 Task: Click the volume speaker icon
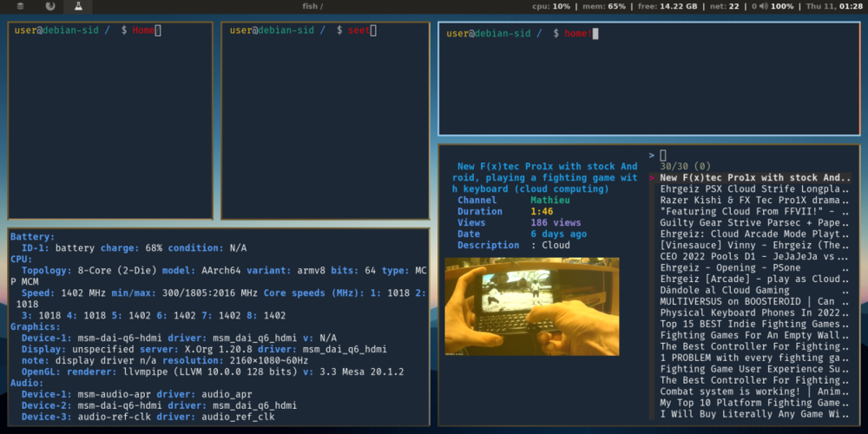(763, 7)
